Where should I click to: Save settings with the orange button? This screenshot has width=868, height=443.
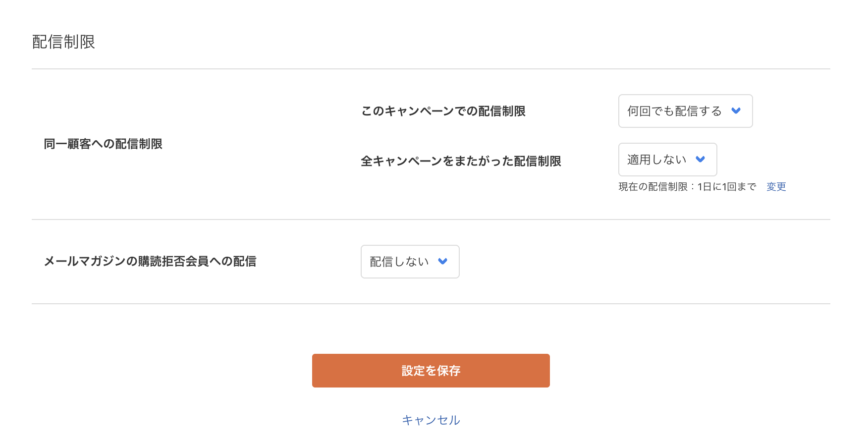[x=431, y=370]
